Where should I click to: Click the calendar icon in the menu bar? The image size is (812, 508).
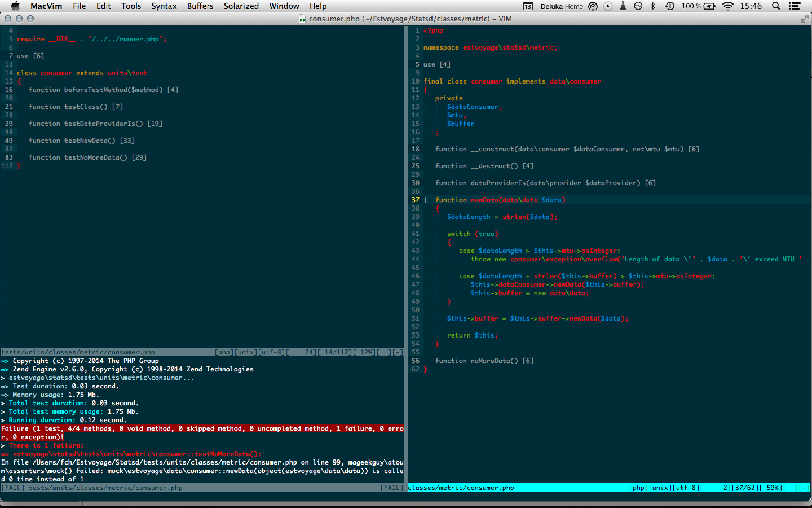pos(528,6)
